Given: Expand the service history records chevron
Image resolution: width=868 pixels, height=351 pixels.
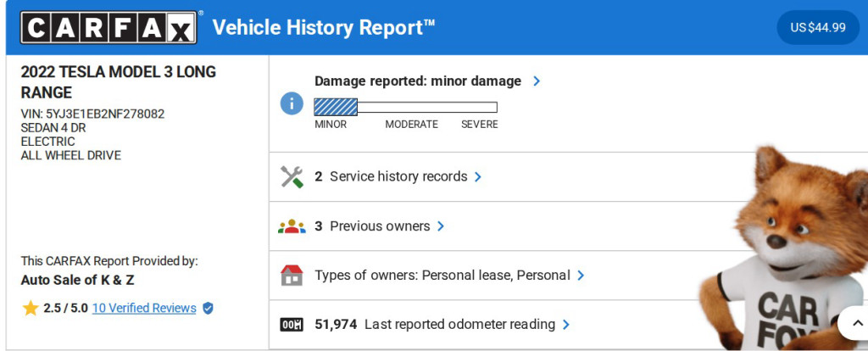Looking at the screenshot, I should click(478, 177).
